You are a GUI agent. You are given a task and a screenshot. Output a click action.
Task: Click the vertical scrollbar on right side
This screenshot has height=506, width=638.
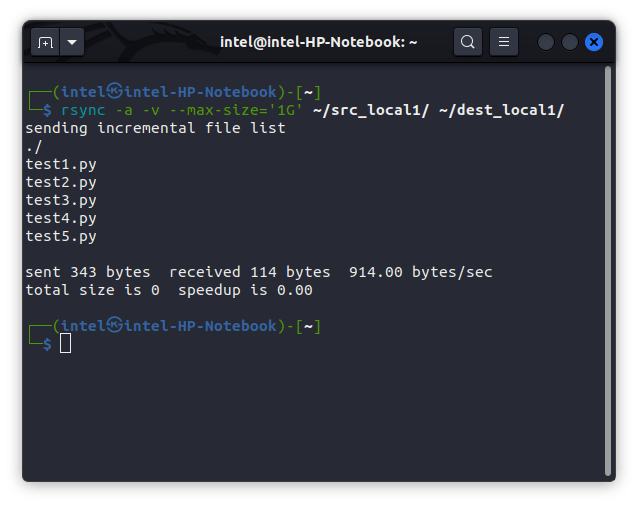pyautogui.click(x=608, y=270)
